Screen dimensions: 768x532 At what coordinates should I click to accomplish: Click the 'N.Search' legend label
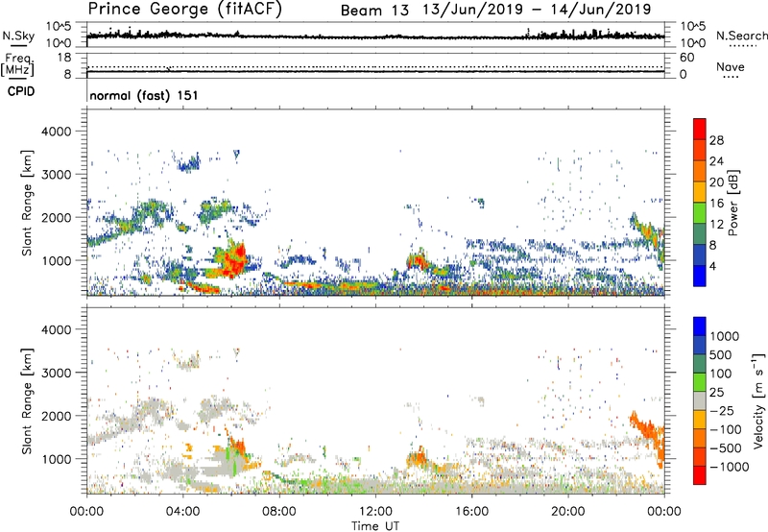[741, 36]
